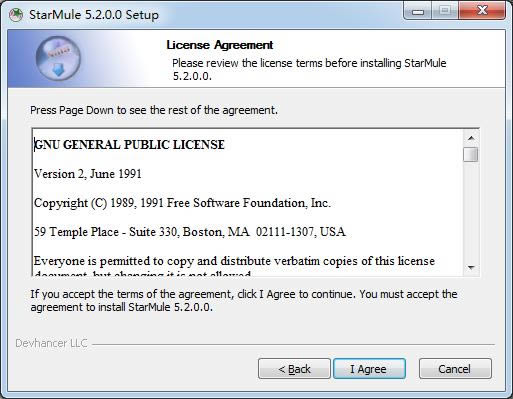Close the StarMule Setup window
The image size is (513, 399).
point(482,11)
